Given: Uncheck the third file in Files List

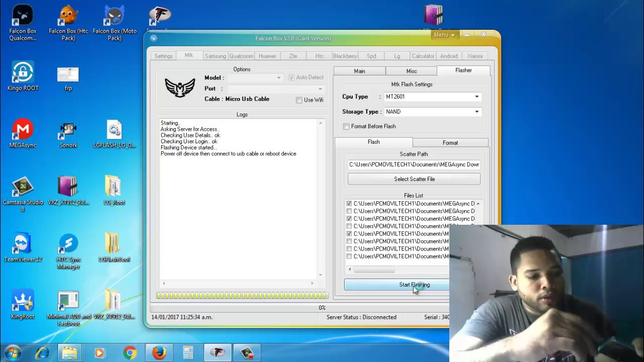Looking at the screenshot, I should coord(349,219).
